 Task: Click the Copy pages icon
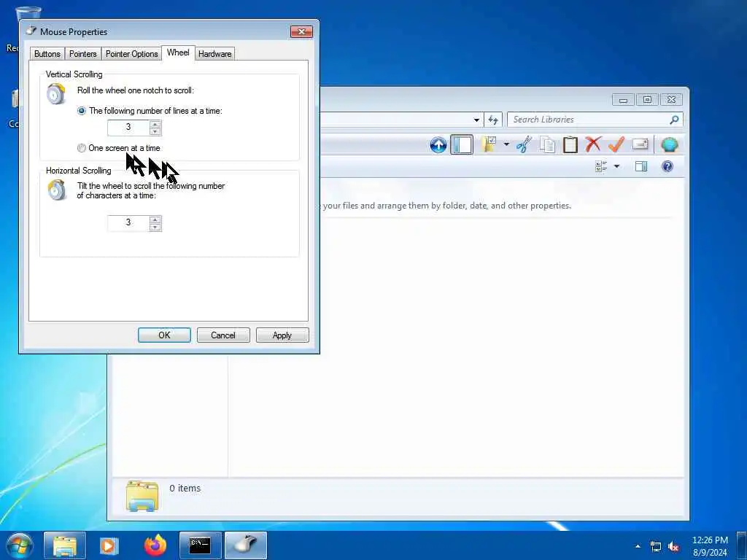(x=547, y=144)
